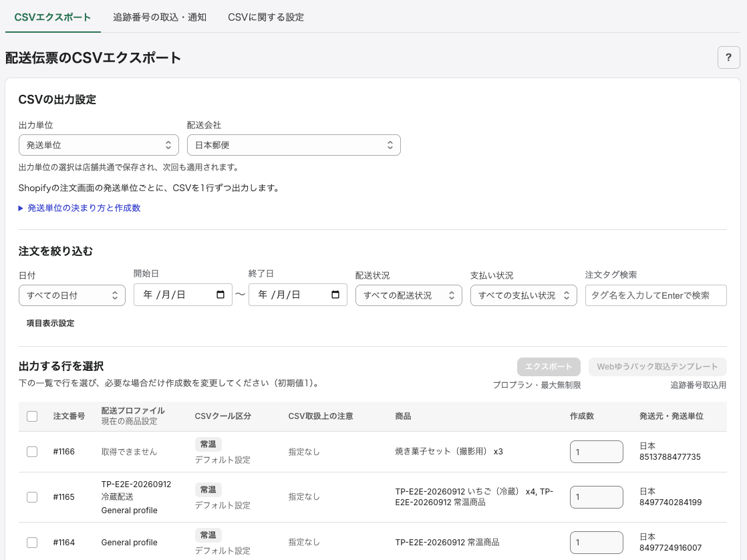Screen dimensions: 747x560
Task: Click 項目表示設定 button
Action: tap(51, 323)
